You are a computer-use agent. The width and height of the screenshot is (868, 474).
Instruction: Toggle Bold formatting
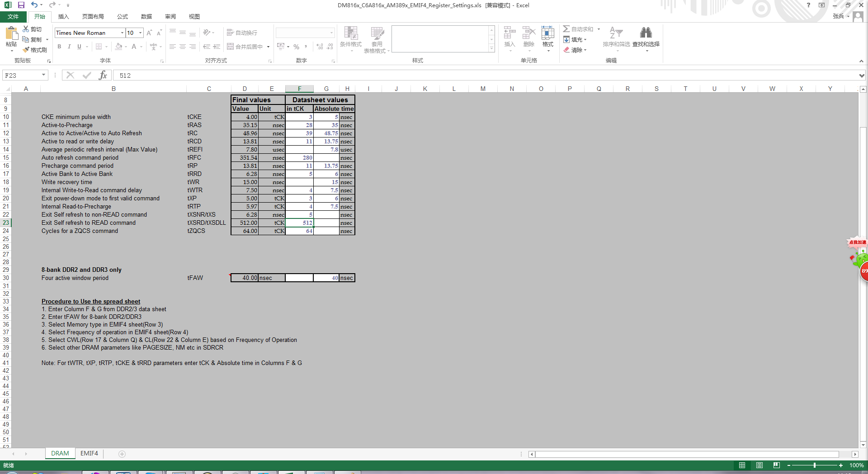[x=59, y=47]
